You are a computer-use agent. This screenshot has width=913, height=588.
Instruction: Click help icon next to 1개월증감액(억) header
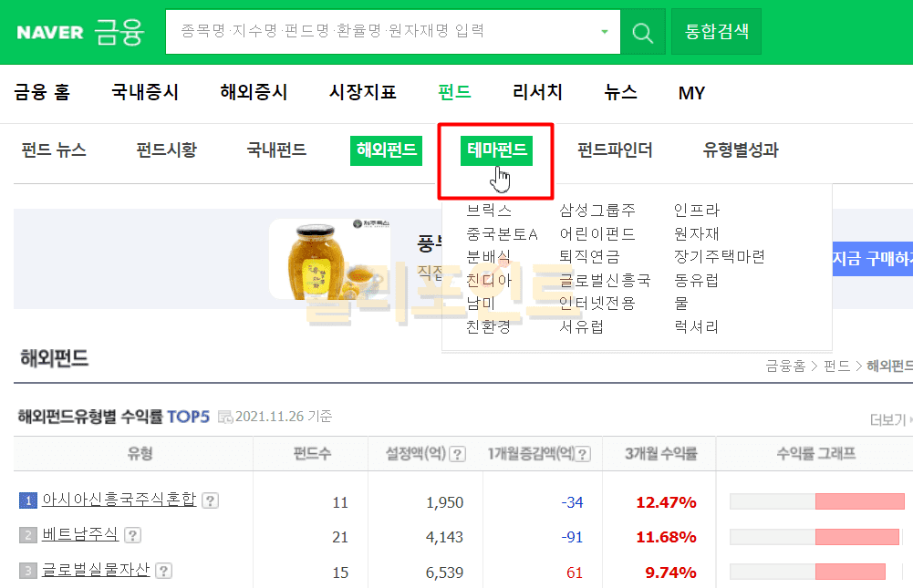pos(583,454)
